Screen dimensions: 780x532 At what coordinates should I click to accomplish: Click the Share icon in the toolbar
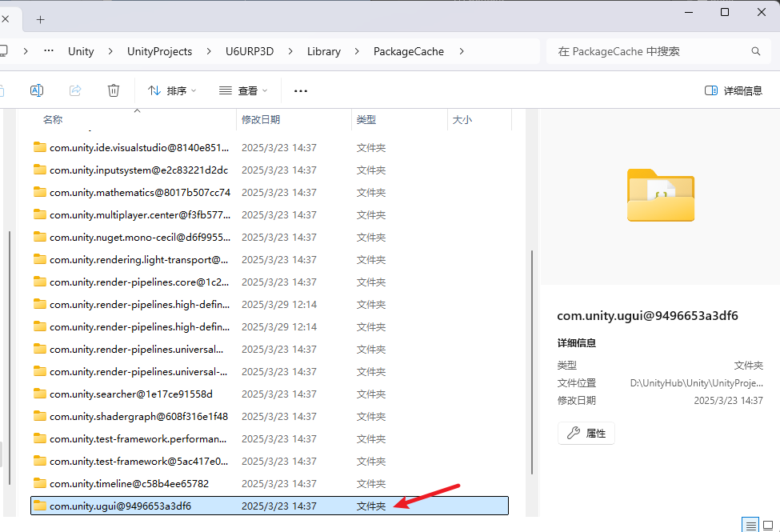[75, 90]
